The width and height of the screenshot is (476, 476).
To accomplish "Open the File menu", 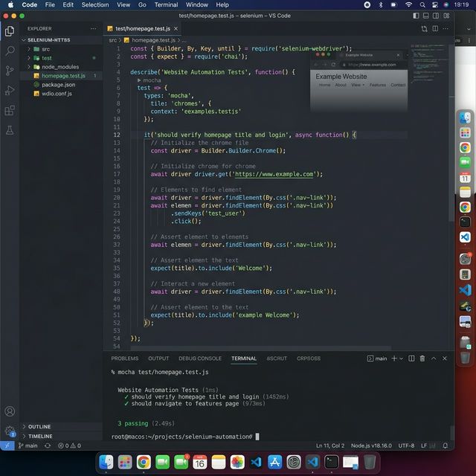I will 50,4.
